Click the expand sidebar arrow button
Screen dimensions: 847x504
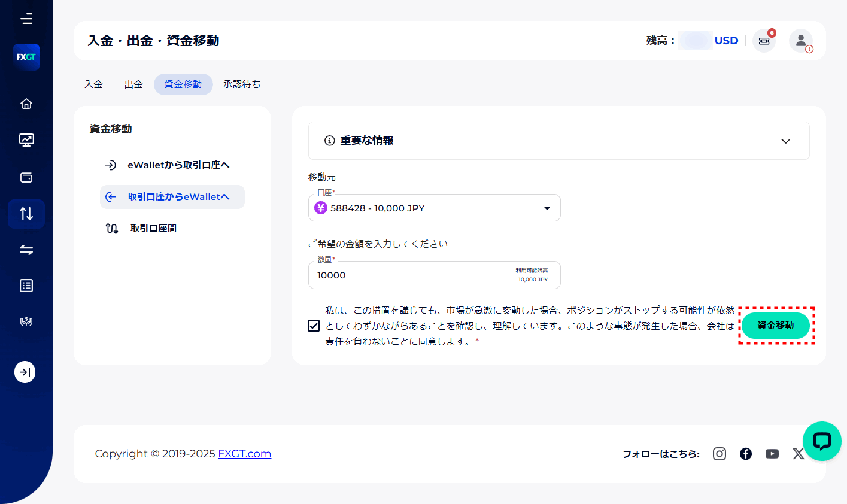[x=25, y=372]
